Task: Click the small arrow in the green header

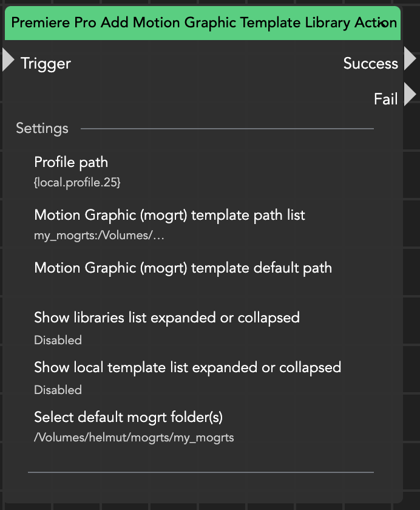Action: click(x=382, y=23)
